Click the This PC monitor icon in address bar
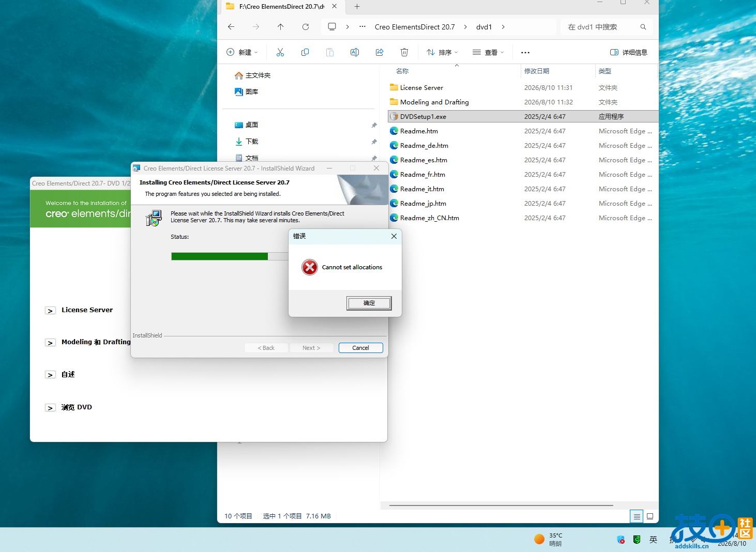This screenshot has width=756, height=552. click(332, 27)
